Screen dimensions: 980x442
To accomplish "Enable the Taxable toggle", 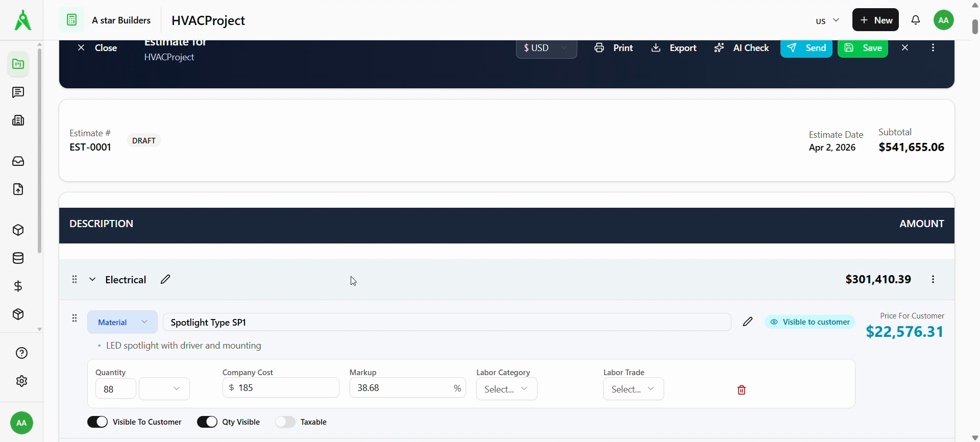I will tap(285, 422).
